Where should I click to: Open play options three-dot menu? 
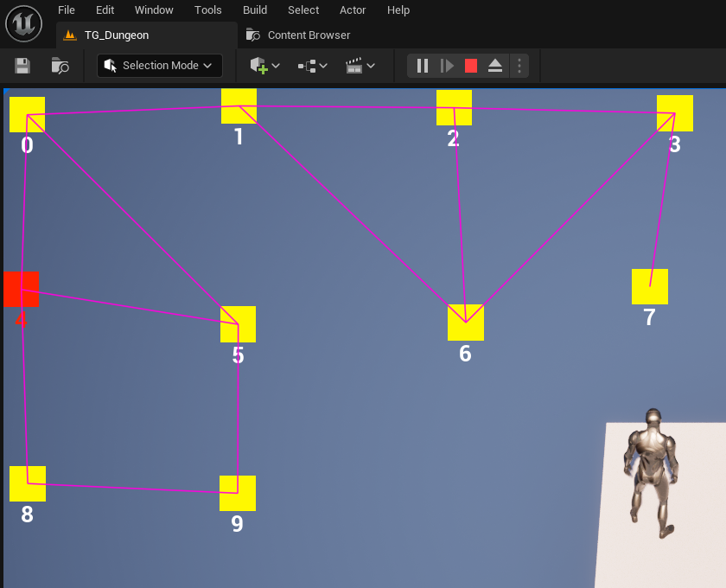pyautogui.click(x=519, y=66)
